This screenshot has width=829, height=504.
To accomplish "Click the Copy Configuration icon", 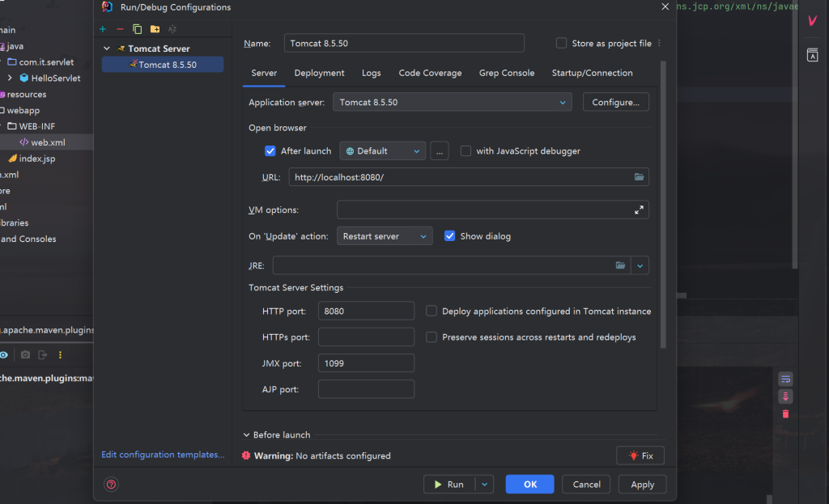I will click(x=137, y=29).
